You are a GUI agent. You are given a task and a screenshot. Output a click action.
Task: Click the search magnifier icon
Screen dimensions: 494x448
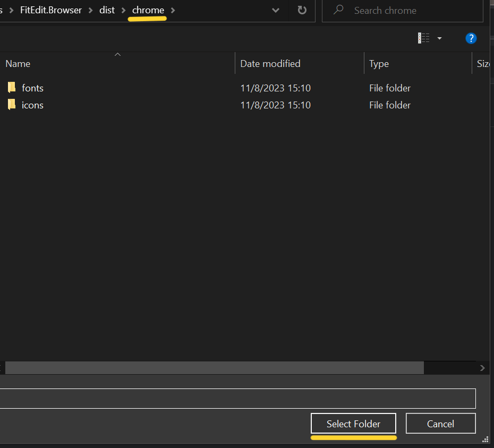coord(338,10)
